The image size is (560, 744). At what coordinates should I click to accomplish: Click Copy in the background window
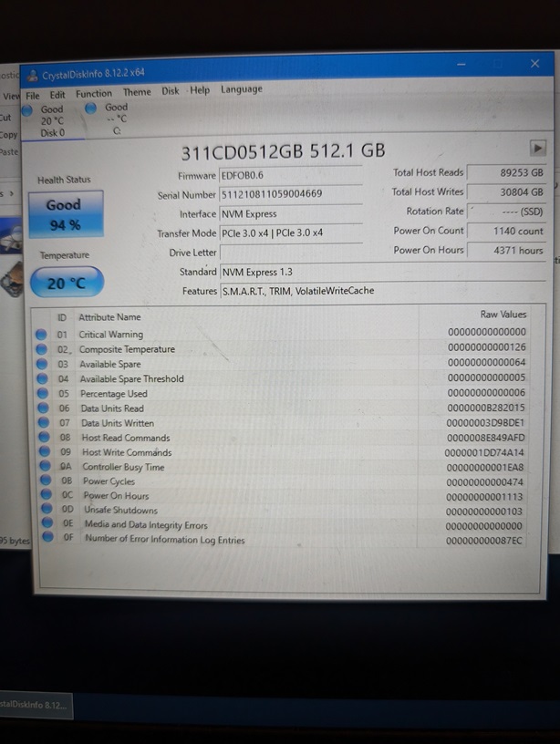point(8,135)
